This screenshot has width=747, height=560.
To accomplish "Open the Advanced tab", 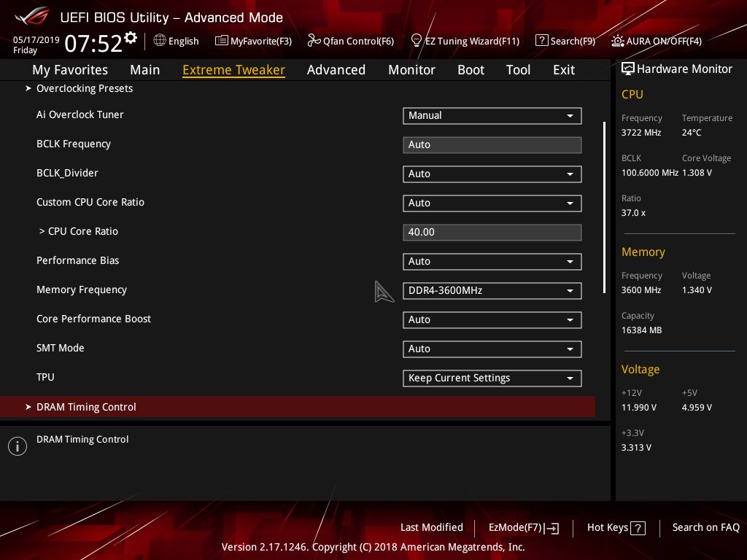I will [x=336, y=69].
